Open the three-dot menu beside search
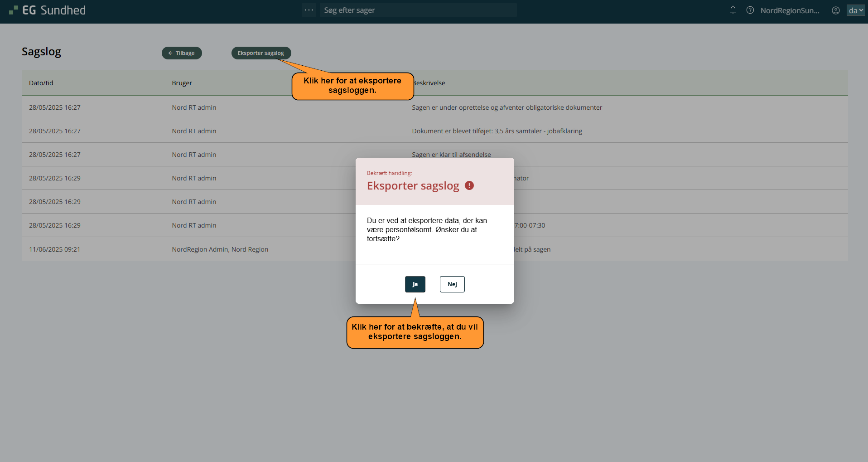This screenshot has width=868, height=462. pos(309,10)
